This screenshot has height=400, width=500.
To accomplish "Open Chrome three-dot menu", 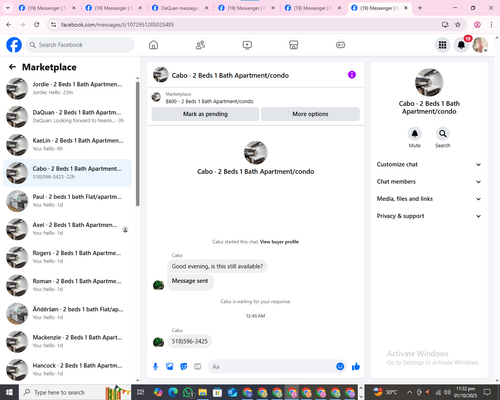I will pos(491,24).
